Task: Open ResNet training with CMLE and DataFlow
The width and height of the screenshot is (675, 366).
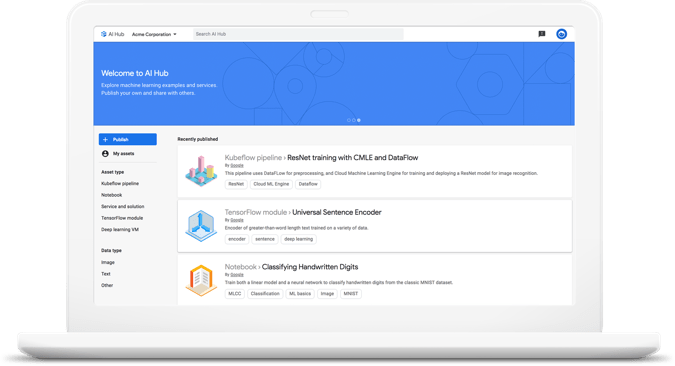Action: [x=353, y=158]
